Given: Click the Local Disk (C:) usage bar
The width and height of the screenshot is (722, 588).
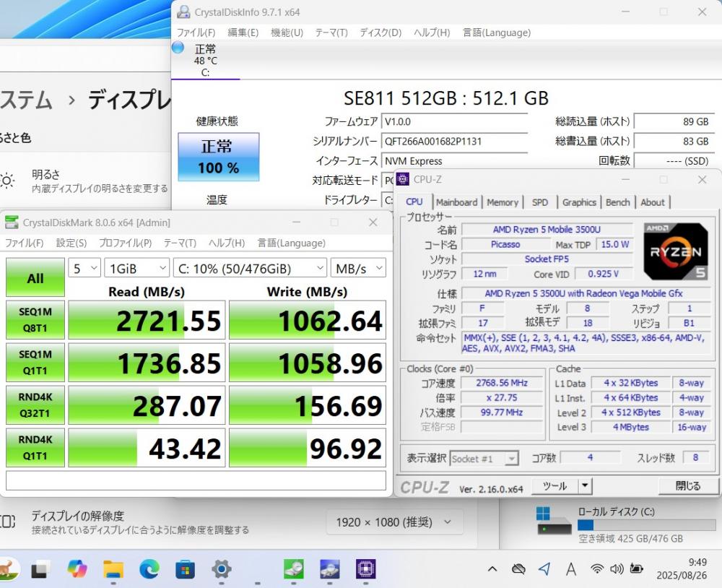Looking at the screenshot, I should (x=647, y=525).
